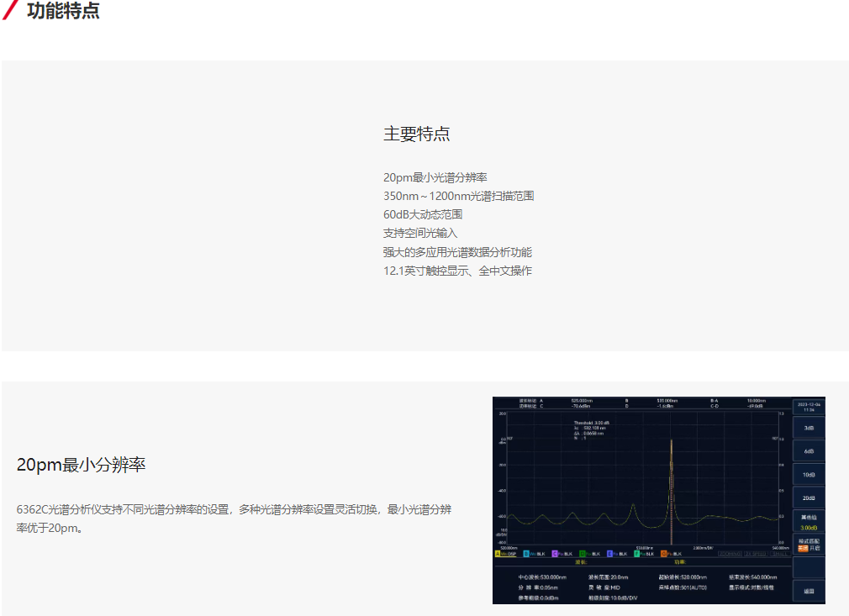This screenshot has height=616, width=849.
Task: Select trace C purple icon
Action: tap(554, 554)
